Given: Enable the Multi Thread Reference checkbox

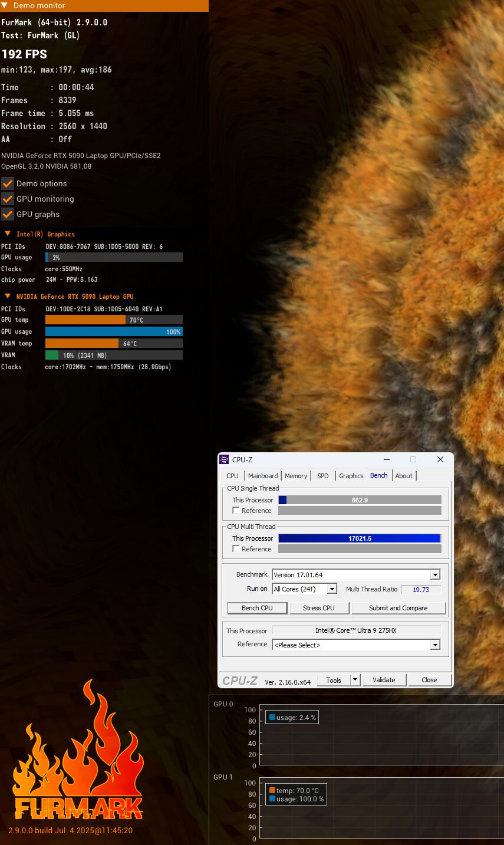Looking at the screenshot, I should [x=236, y=549].
